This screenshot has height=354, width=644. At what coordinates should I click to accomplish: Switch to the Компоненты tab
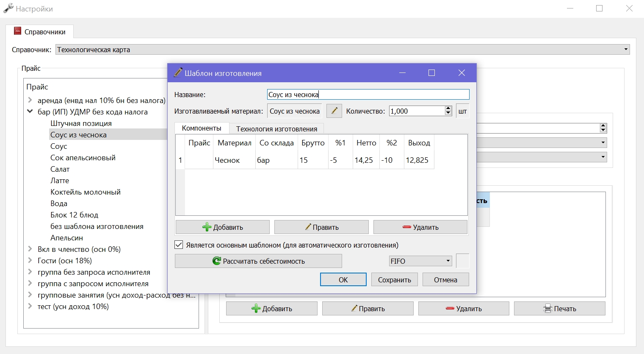[x=202, y=128]
